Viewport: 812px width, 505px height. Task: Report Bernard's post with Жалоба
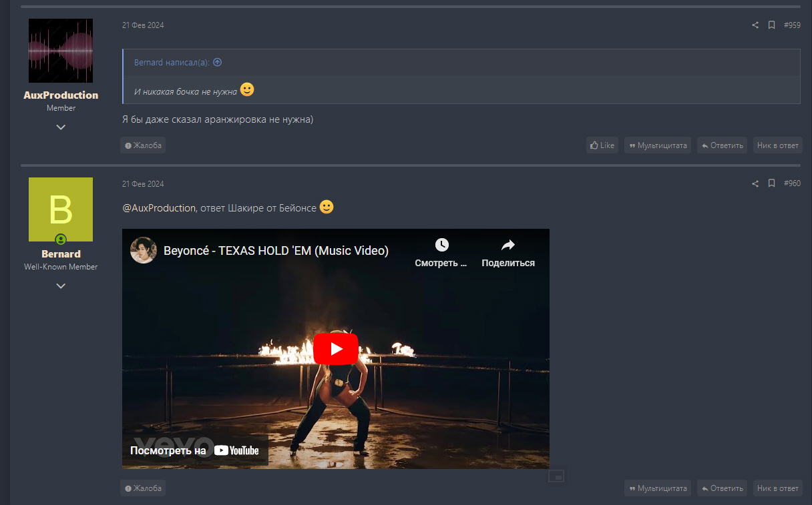point(143,488)
